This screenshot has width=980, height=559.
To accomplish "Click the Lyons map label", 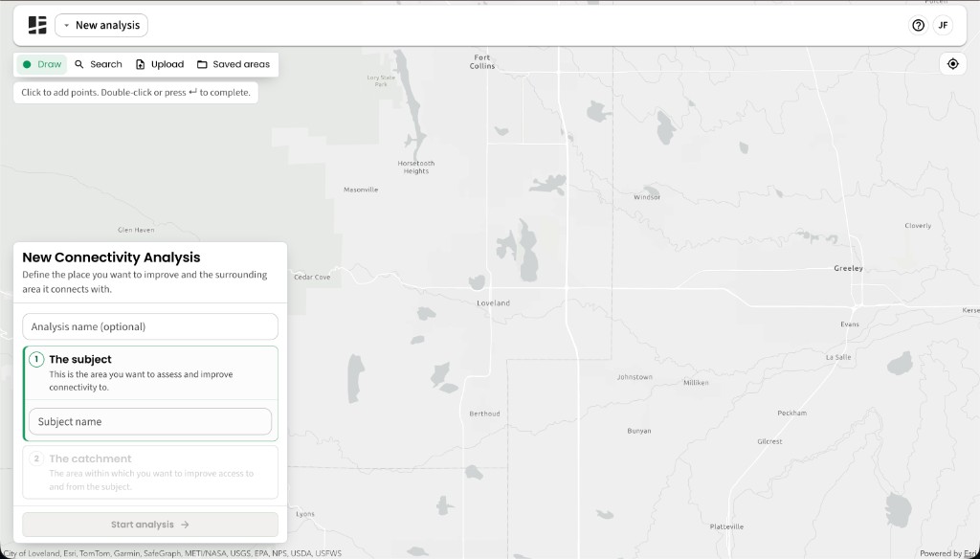I will (305, 514).
